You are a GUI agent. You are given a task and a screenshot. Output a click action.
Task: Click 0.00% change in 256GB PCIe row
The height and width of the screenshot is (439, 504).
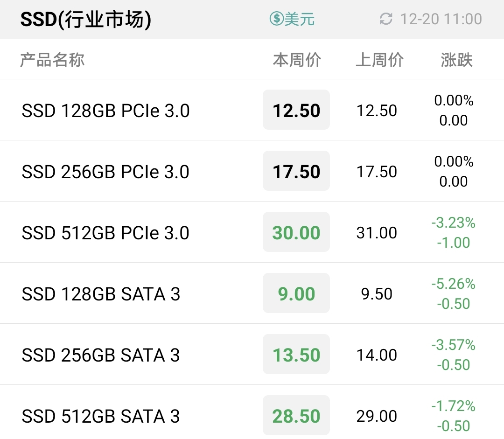pos(454,161)
